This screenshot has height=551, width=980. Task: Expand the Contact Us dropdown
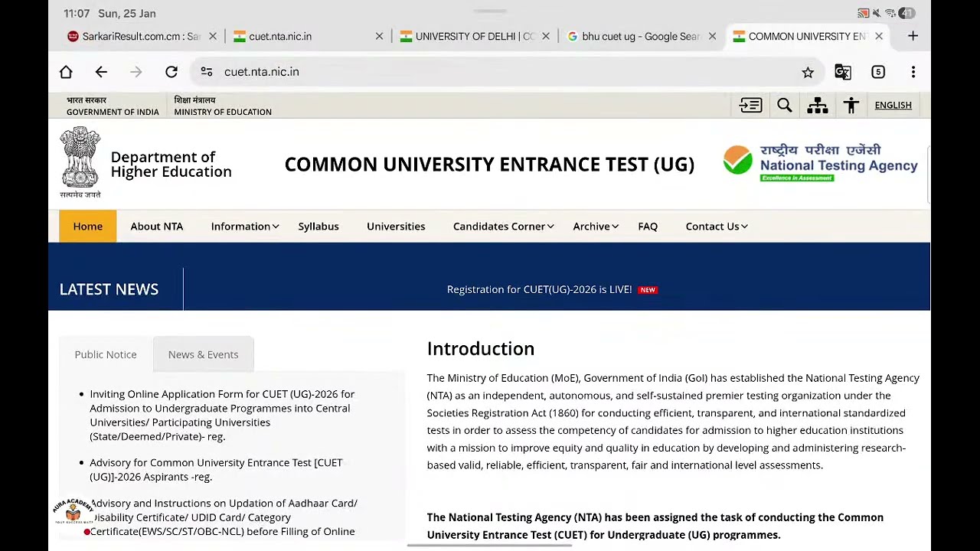point(717,227)
